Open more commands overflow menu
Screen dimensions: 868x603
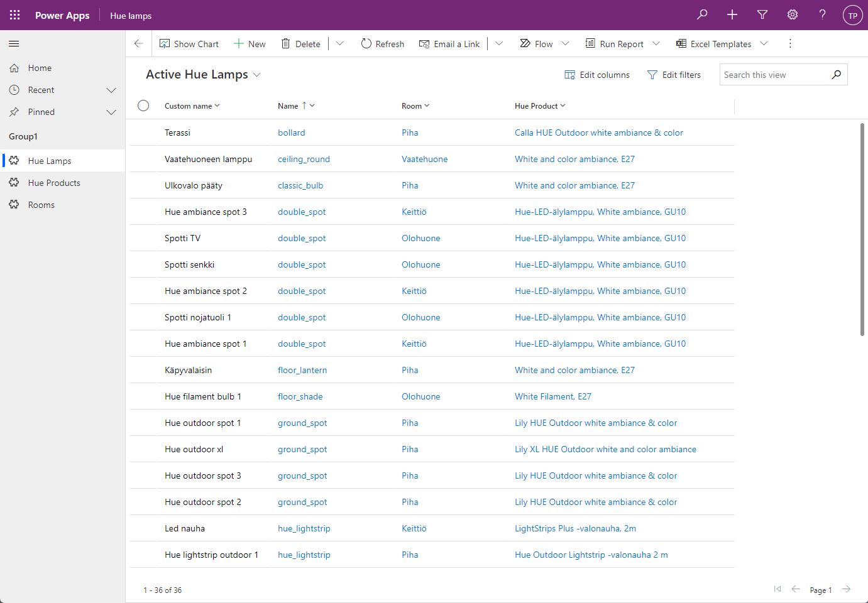click(790, 44)
